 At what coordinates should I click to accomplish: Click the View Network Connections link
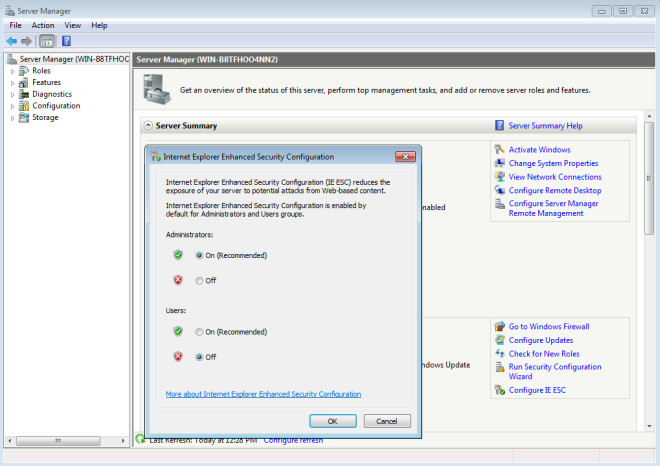click(555, 177)
